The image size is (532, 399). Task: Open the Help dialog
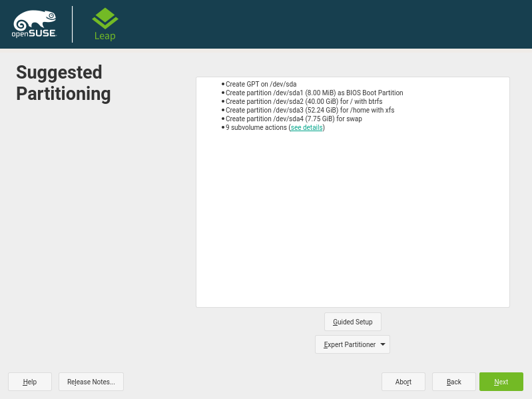30,382
